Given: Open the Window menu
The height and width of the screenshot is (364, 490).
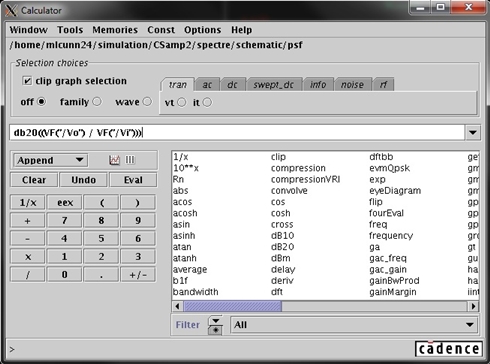Looking at the screenshot, I should click(x=28, y=30).
